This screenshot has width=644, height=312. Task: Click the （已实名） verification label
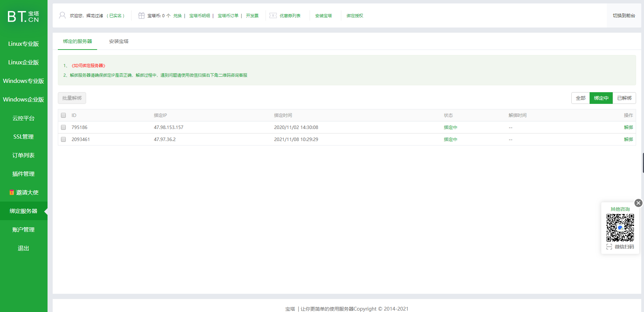click(115, 16)
